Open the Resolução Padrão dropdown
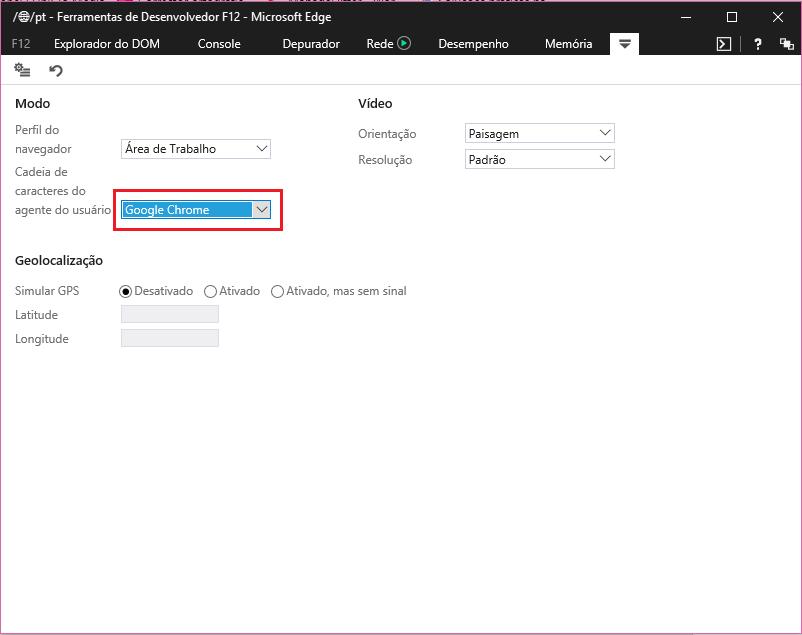 click(540, 159)
